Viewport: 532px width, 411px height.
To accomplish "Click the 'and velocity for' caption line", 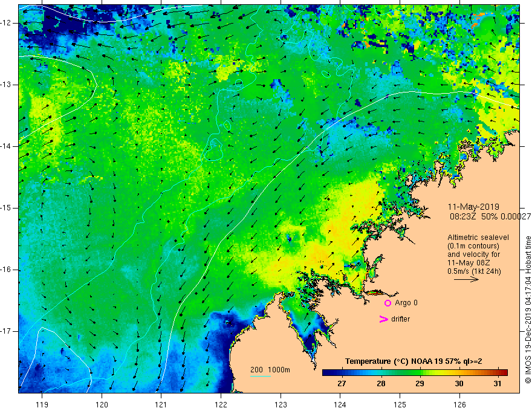I will (473, 254).
